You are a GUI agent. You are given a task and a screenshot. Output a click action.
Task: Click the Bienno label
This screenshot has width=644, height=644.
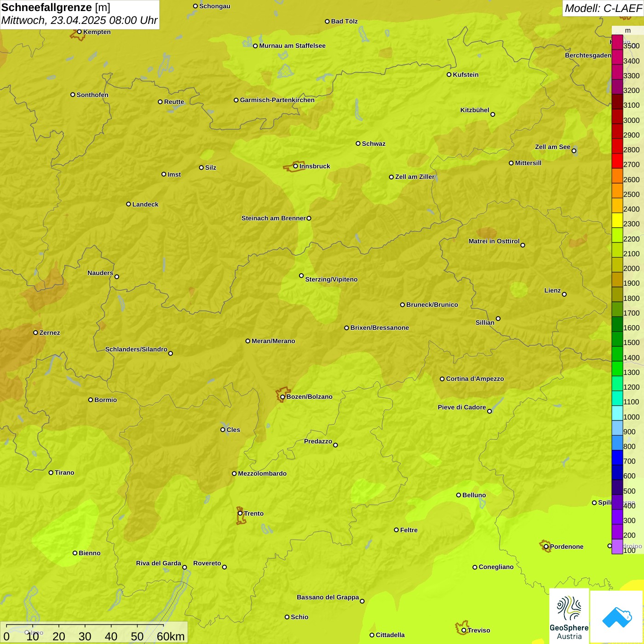(90, 553)
